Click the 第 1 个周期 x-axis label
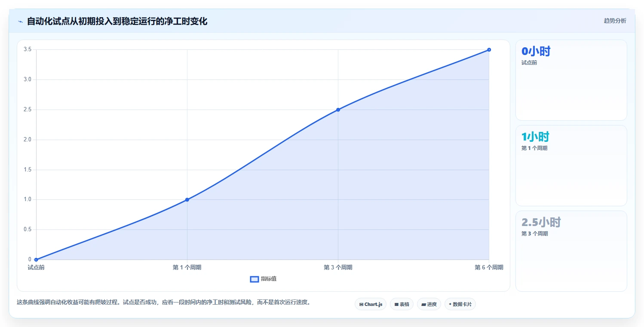 tap(187, 267)
